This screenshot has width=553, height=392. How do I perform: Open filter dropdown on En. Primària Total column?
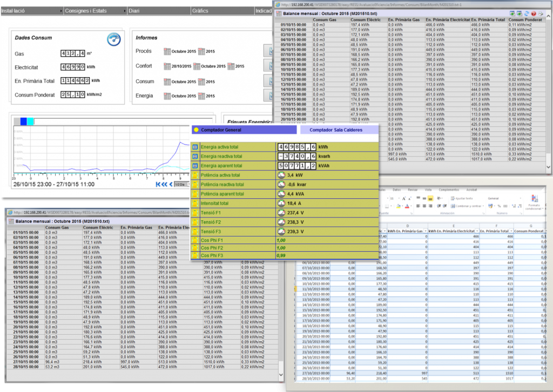511,231
